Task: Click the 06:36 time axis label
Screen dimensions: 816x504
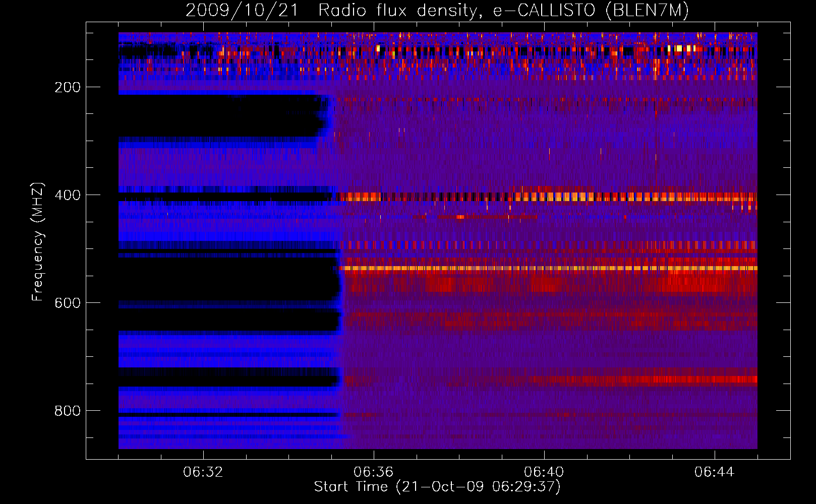Action: coord(374,472)
